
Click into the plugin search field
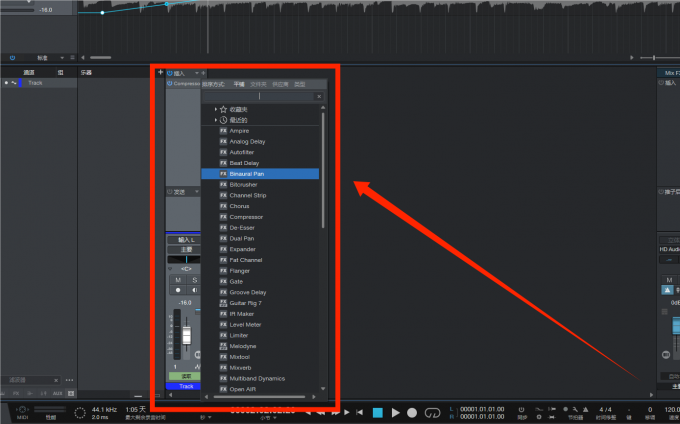259,96
